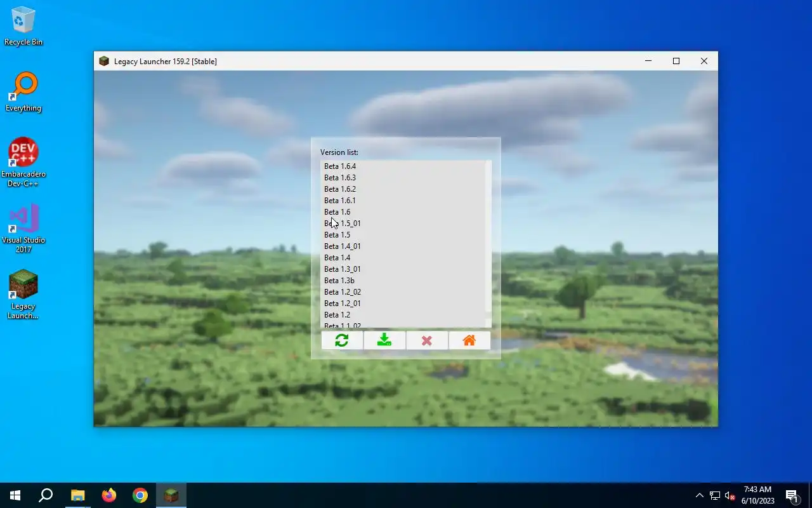Open the notification center icon

791,495
